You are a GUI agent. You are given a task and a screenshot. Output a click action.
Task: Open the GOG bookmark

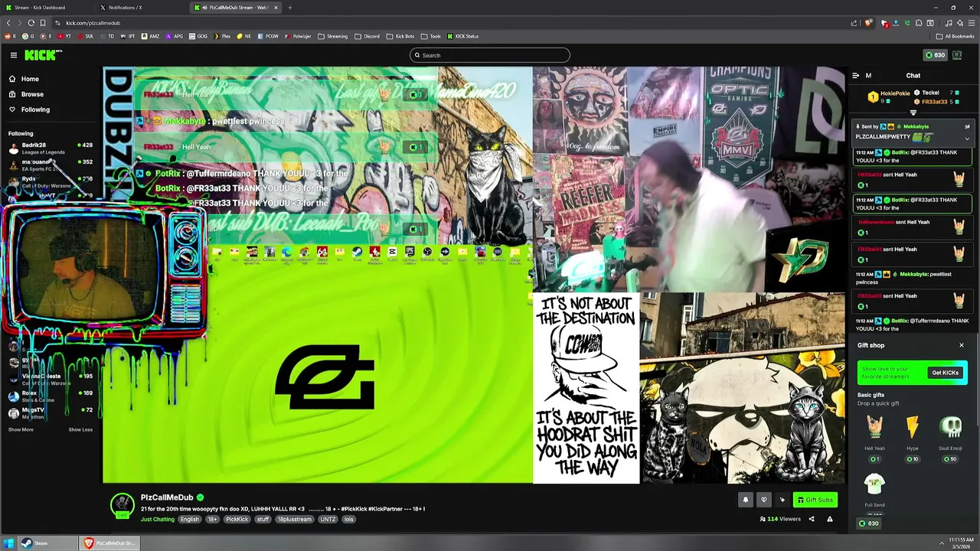[x=198, y=36]
